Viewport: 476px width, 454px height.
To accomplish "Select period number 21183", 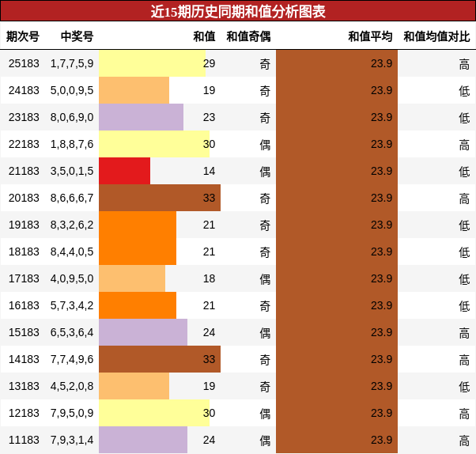I will [x=24, y=171].
